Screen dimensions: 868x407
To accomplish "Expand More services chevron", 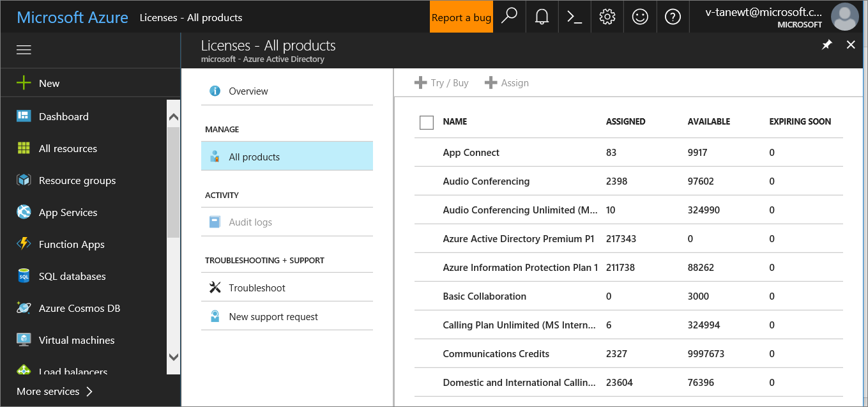I will pyautogui.click(x=89, y=391).
